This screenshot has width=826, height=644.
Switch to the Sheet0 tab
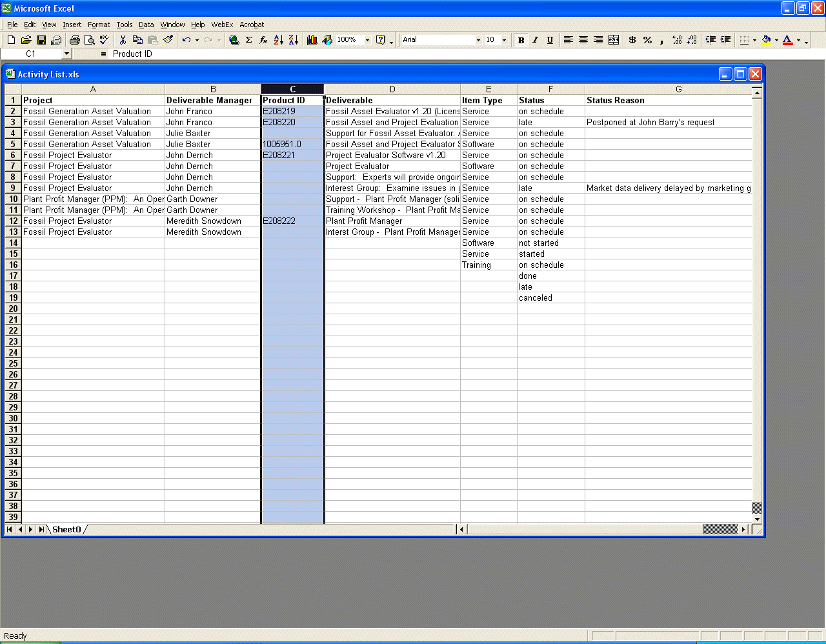(66, 529)
